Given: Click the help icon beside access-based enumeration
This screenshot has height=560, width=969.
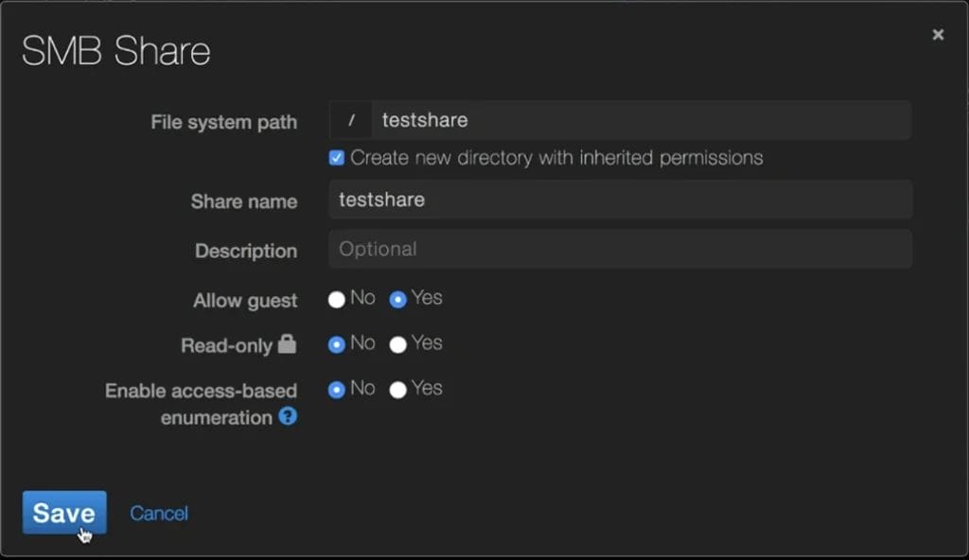Looking at the screenshot, I should click(x=288, y=416).
